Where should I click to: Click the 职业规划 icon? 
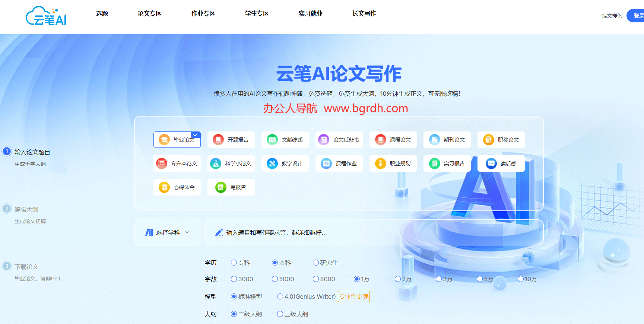pyautogui.click(x=380, y=163)
